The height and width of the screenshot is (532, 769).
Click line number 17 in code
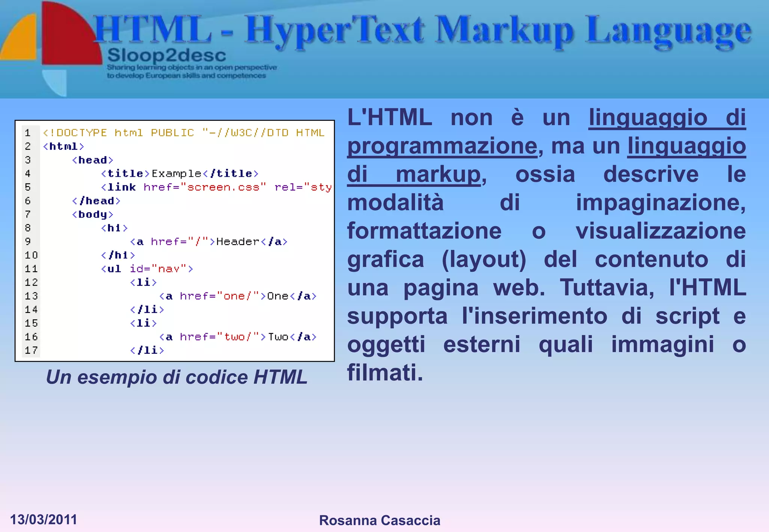[x=31, y=350]
